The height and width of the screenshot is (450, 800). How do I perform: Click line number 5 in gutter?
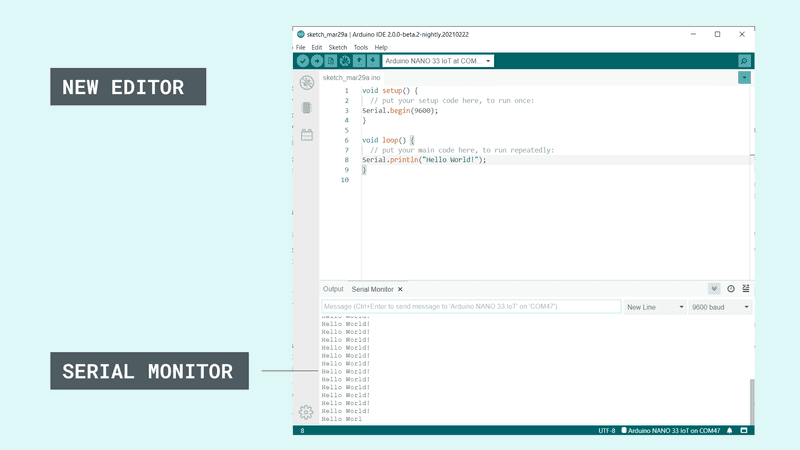point(346,130)
